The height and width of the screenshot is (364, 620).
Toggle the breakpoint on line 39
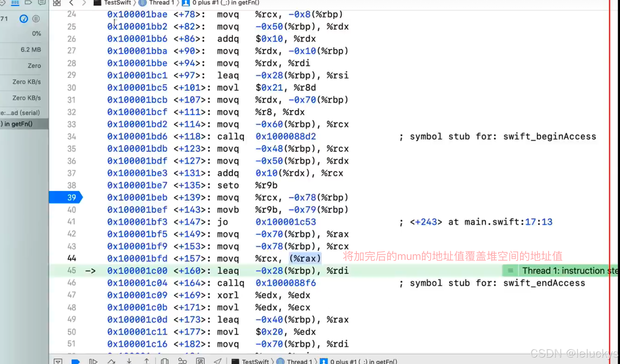[x=66, y=197]
